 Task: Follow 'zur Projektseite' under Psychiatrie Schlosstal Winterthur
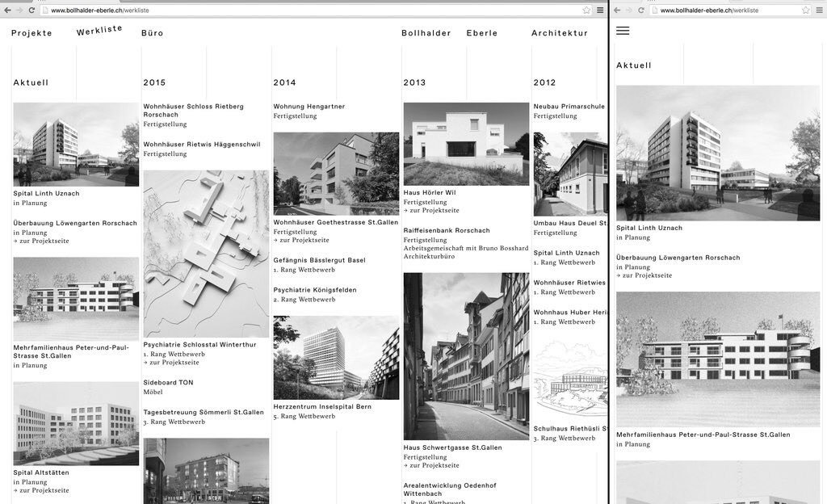click(171, 362)
